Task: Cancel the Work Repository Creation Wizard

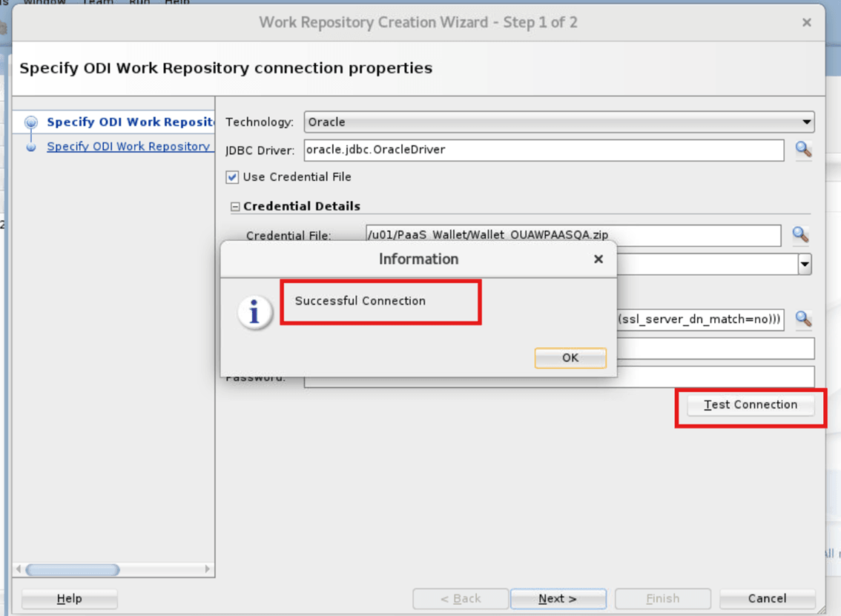Action: pos(767,599)
